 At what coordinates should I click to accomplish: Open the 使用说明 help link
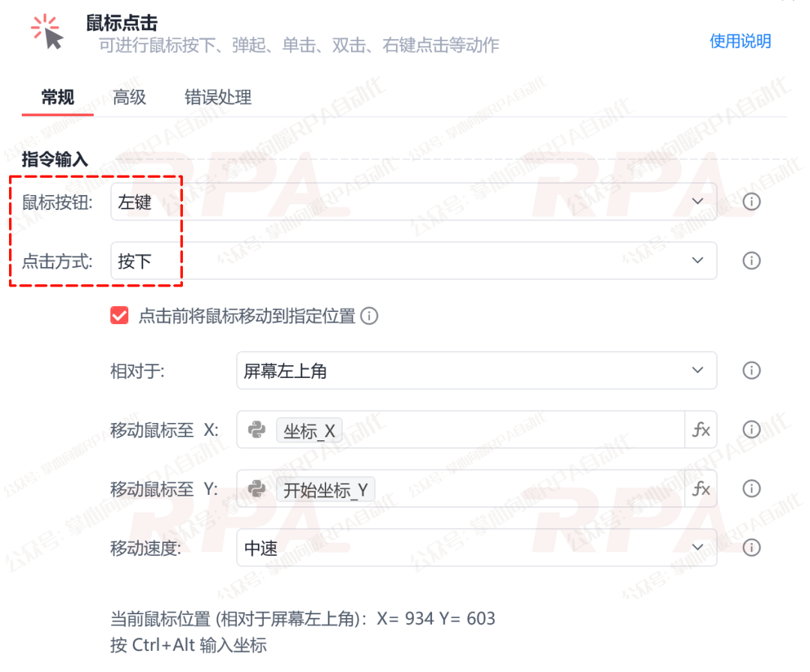click(740, 42)
